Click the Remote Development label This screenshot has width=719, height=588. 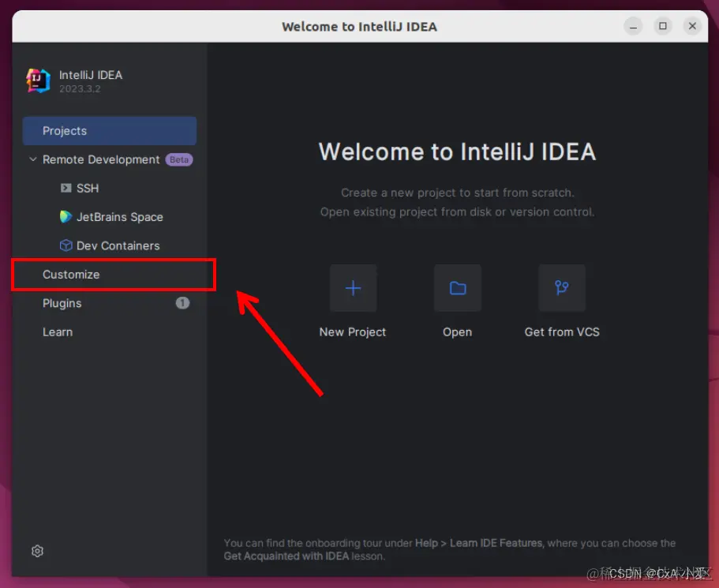pos(101,159)
